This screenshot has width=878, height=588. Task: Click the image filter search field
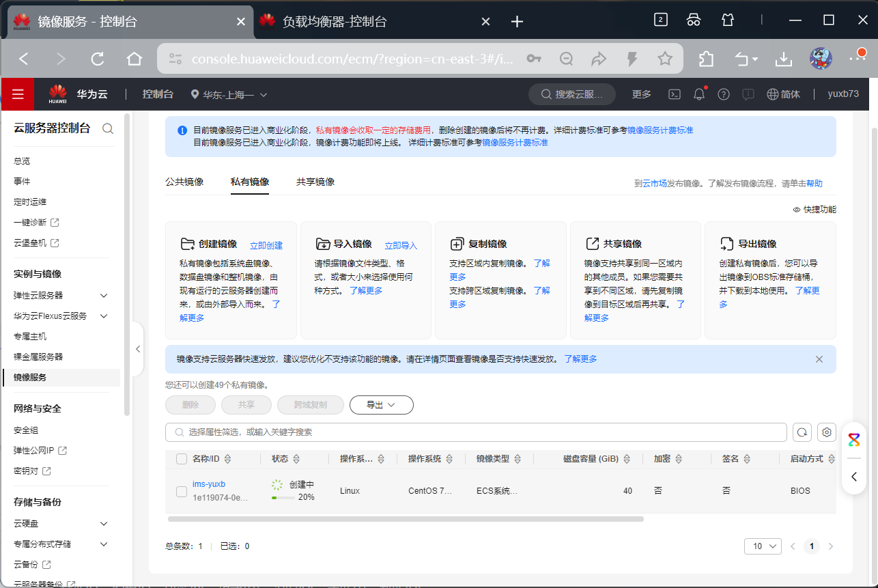click(476, 432)
